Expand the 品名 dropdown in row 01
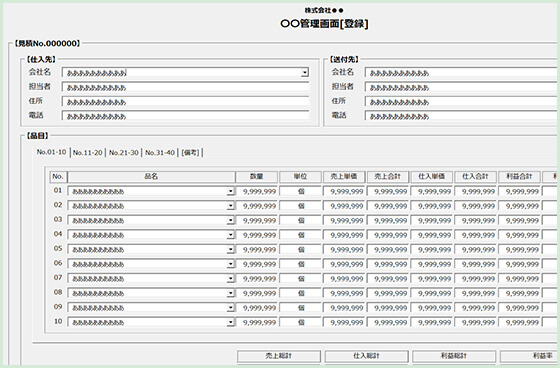 click(230, 192)
